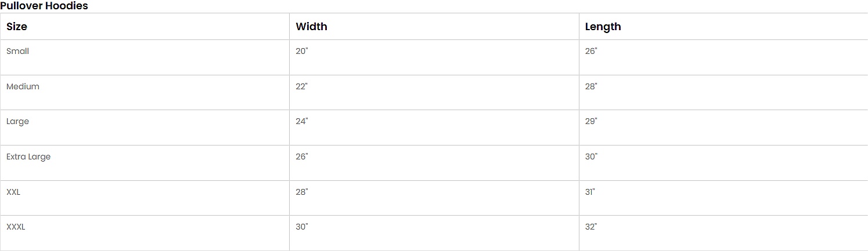This screenshot has width=868, height=251.
Task: Click the XXXL size row label
Action: (x=16, y=227)
